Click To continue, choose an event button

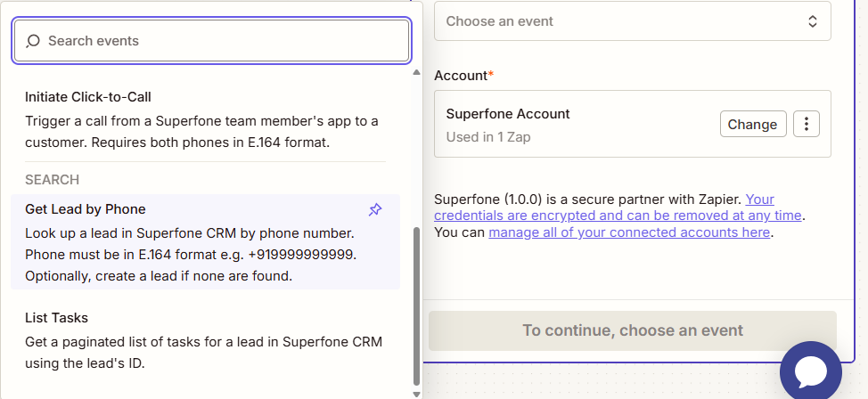point(632,330)
